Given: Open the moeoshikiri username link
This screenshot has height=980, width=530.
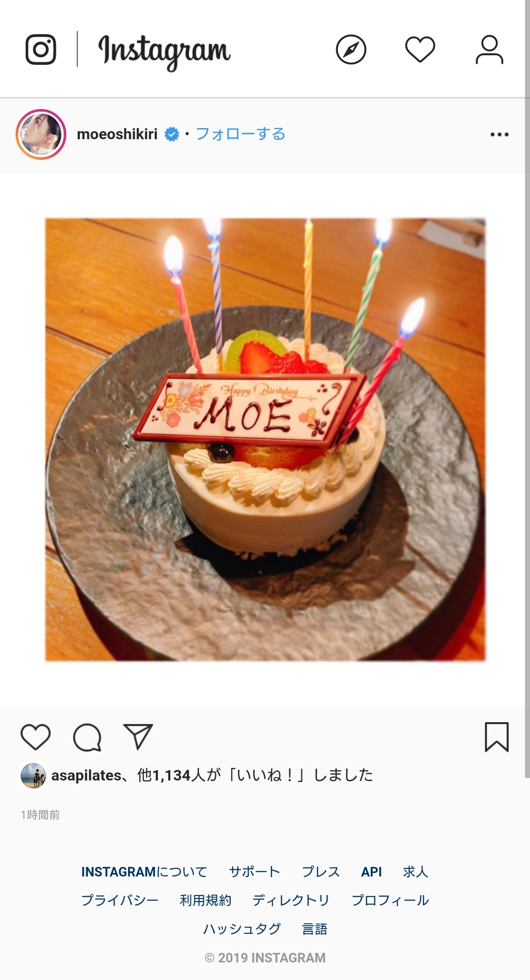Looking at the screenshot, I should [117, 134].
